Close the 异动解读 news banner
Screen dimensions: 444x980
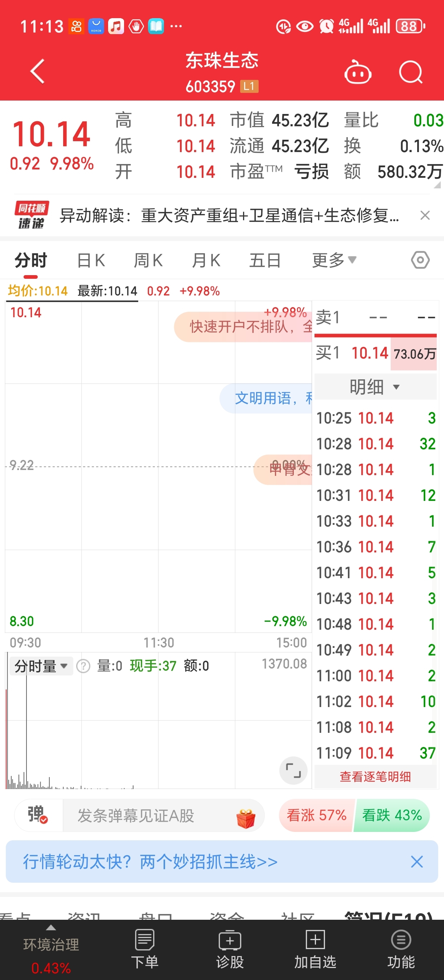pyautogui.click(x=425, y=215)
